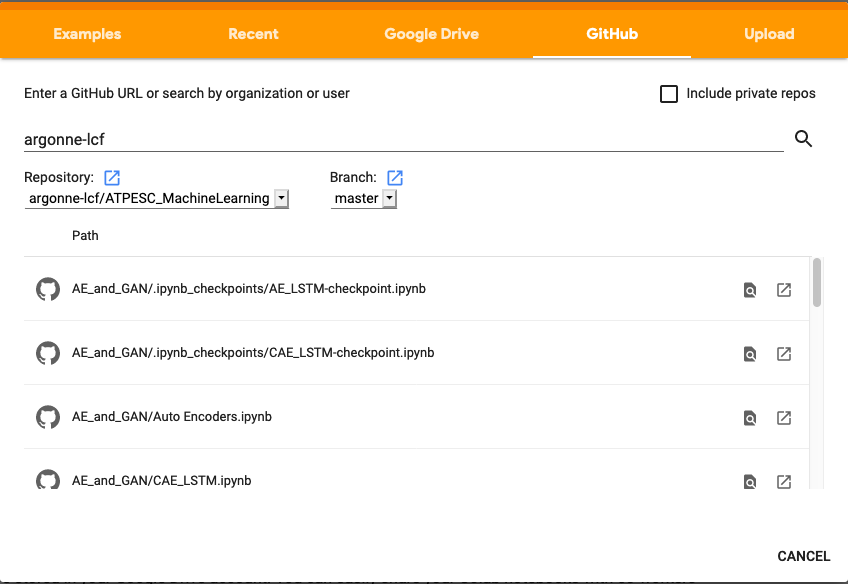The image size is (848, 584).
Task: Click GitHub logo beside AE_LSTM-checkpoint.ipynb
Action: coord(48,289)
